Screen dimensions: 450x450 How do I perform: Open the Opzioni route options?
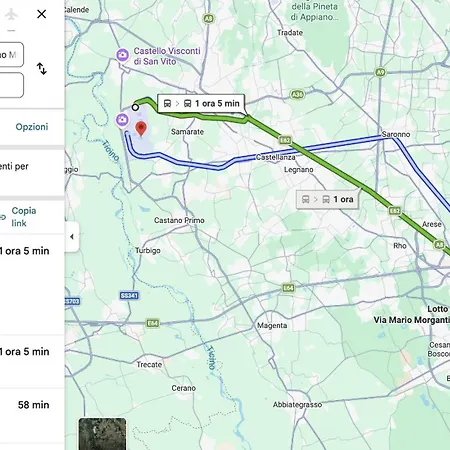click(x=32, y=127)
